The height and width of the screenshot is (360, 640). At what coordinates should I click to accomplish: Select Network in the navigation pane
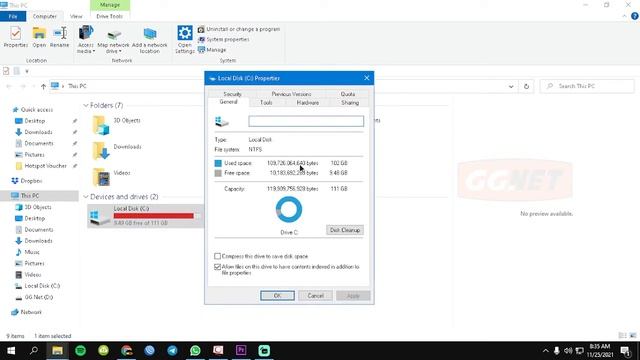click(x=27, y=312)
